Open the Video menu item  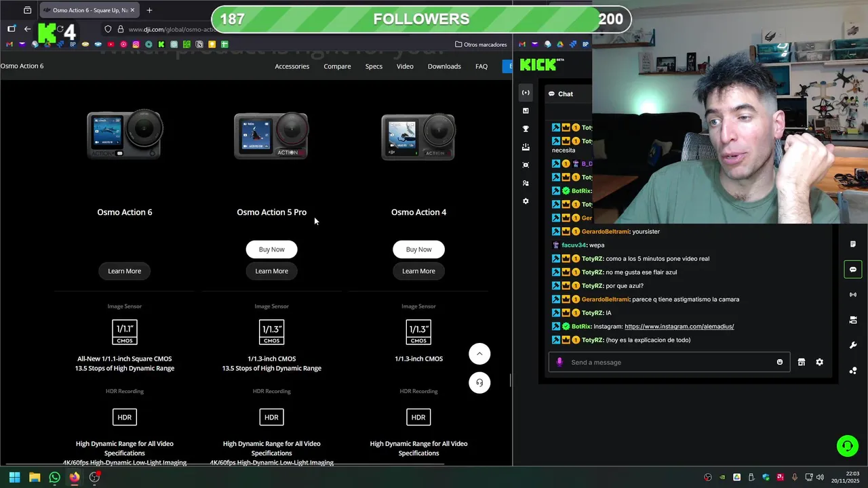point(405,66)
